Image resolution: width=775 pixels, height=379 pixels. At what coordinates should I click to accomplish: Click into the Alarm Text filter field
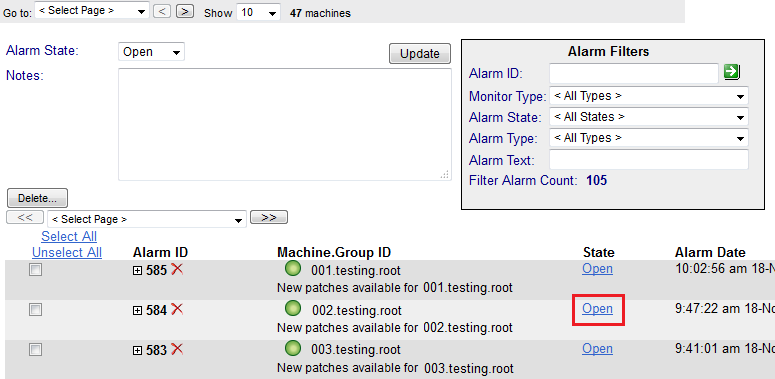(x=649, y=160)
